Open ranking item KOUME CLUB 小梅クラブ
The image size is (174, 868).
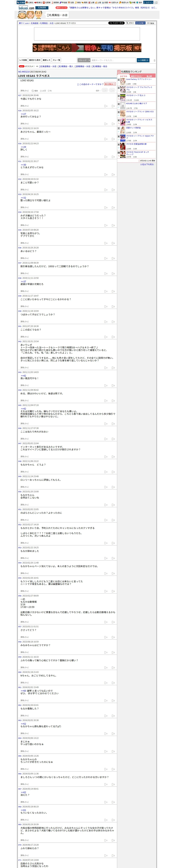[x=136, y=103]
